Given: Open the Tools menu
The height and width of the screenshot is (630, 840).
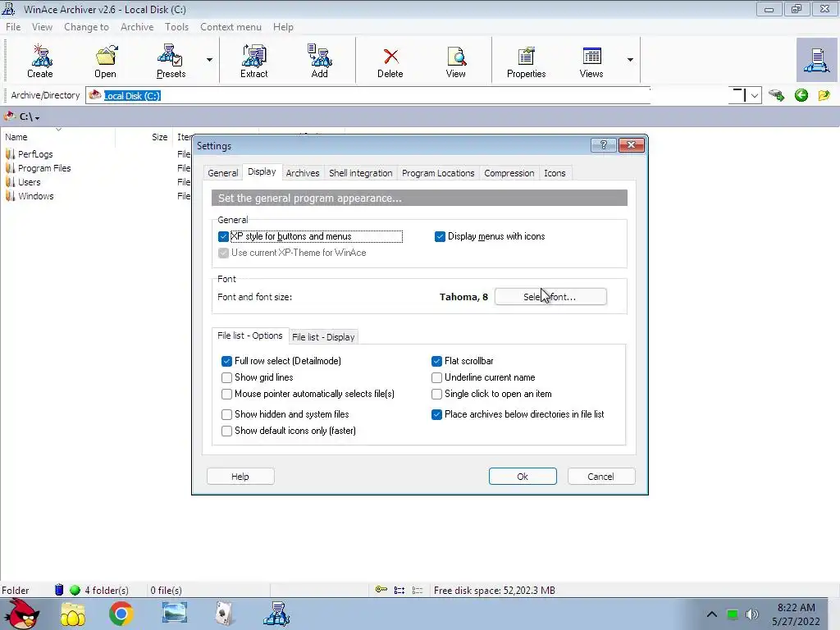Looking at the screenshot, I should [177, 27].
